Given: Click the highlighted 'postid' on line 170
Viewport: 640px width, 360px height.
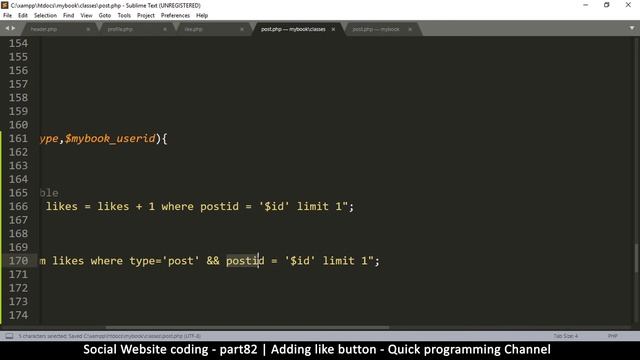Looking at the screenshot, I should tap(245, 261).
